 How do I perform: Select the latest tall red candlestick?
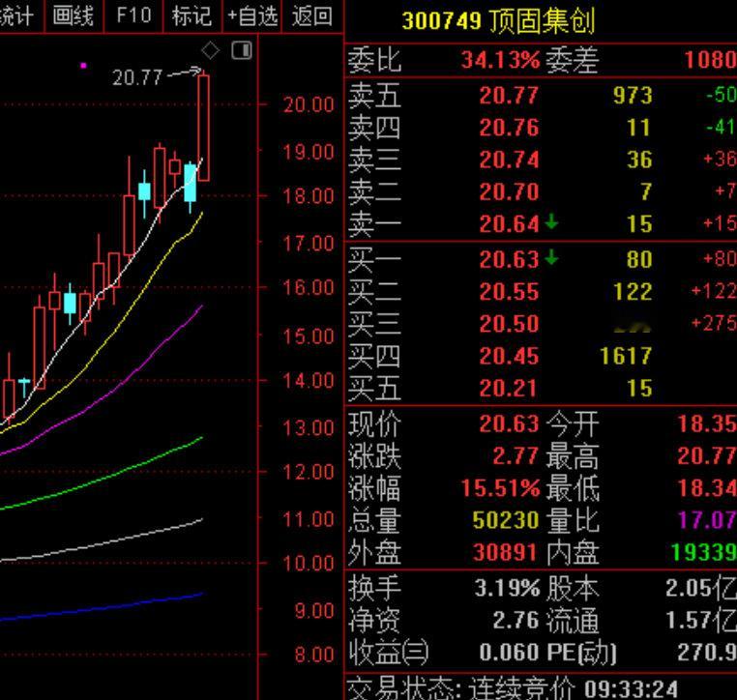(203, 127)
